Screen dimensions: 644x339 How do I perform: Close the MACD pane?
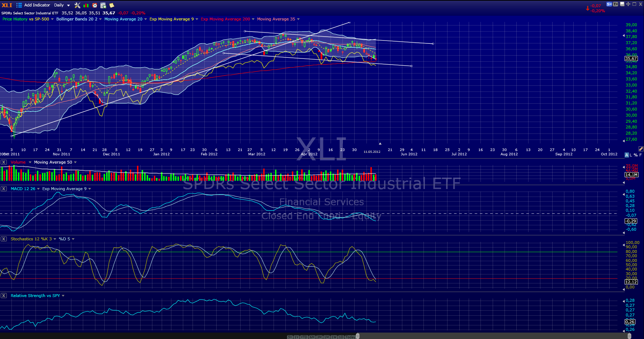[x=4, y=189]
